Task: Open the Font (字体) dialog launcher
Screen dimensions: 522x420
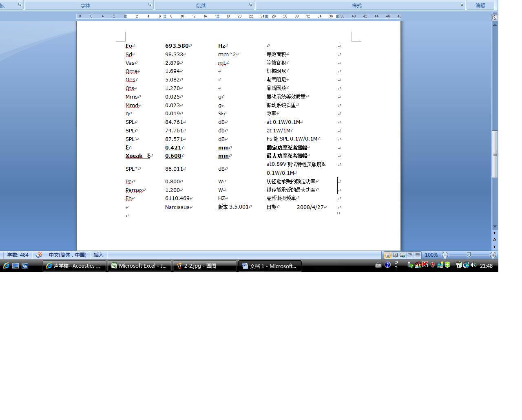Action: click(150, 5)
